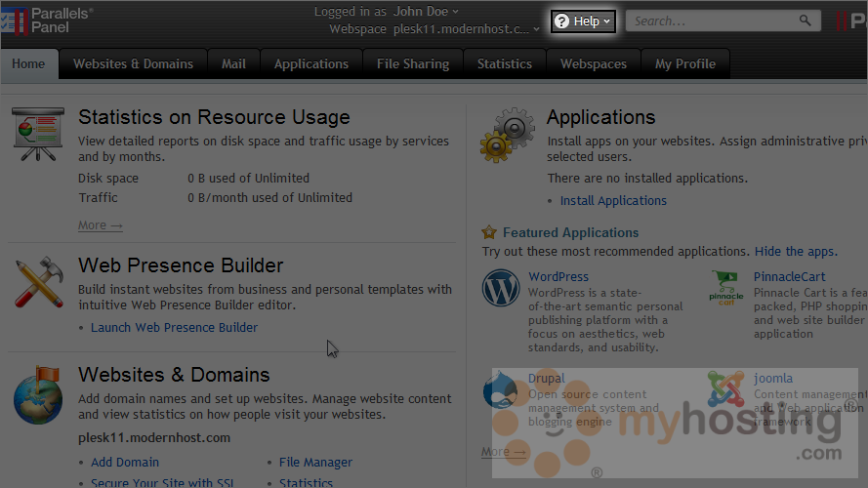Click the Install Applications link
868x488 pixels.
(613, 201)
